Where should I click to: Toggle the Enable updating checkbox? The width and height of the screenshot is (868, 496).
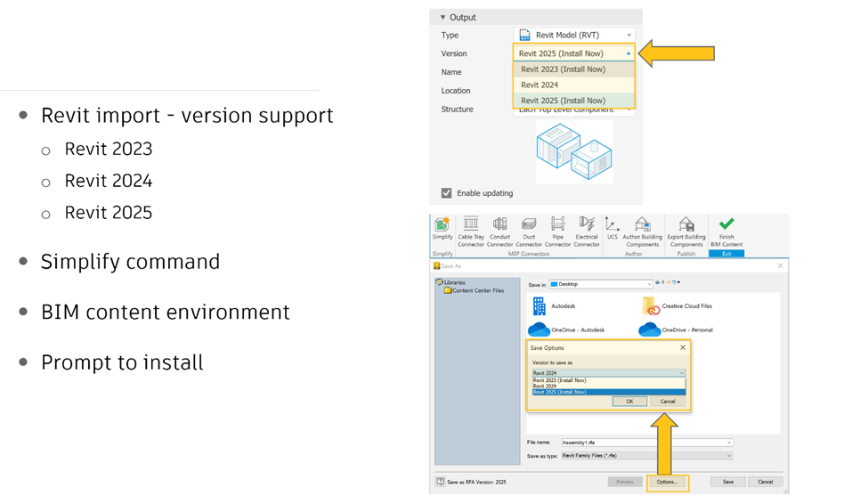pos(447,192)
